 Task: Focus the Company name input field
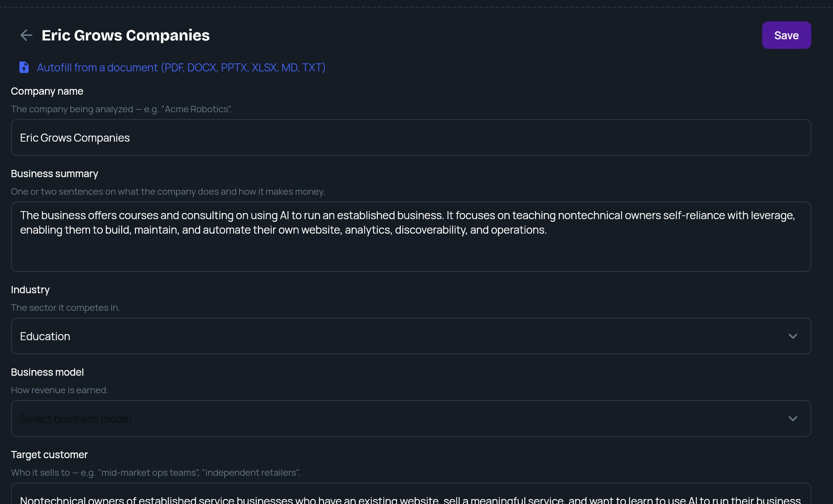pos(411,138)
